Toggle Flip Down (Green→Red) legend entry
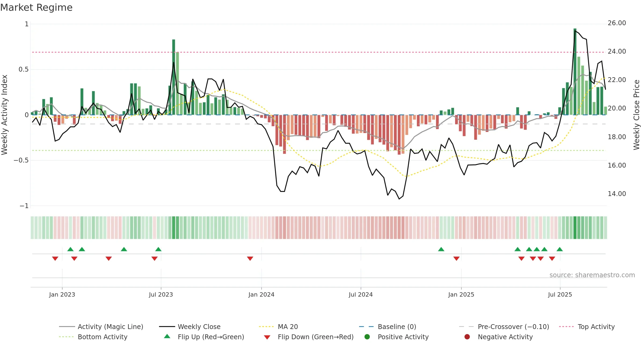This screenshot has width=644, height=362. click(309, 337)
